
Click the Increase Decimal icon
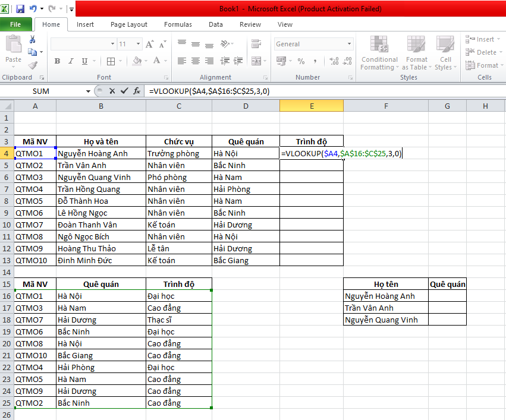[334, 61]
